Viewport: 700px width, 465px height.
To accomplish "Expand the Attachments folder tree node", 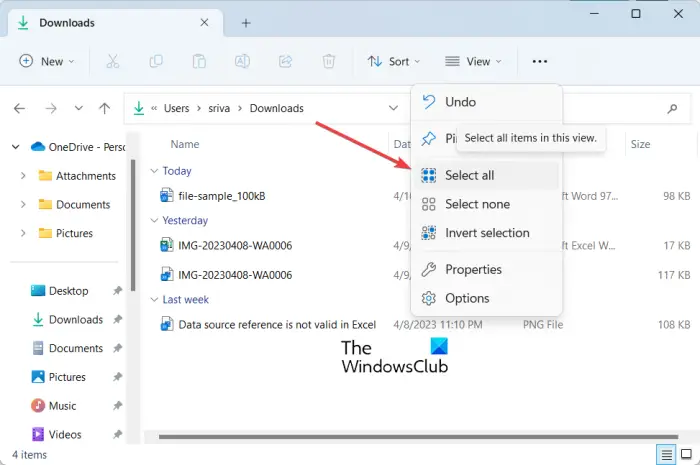I will [23, 176].
